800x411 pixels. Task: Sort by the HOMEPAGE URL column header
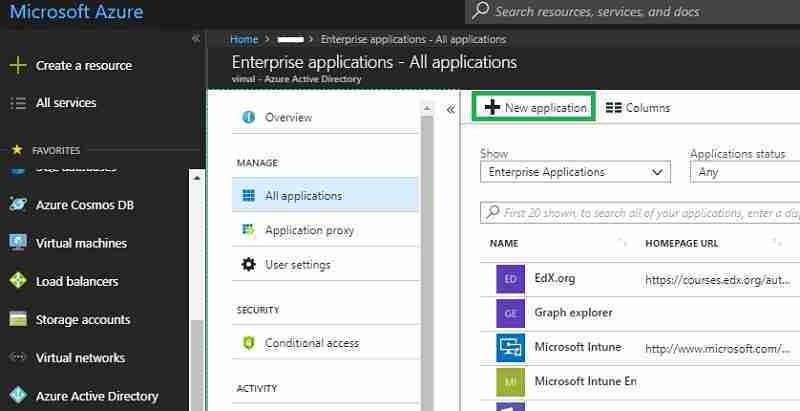[x=682, y=243]
